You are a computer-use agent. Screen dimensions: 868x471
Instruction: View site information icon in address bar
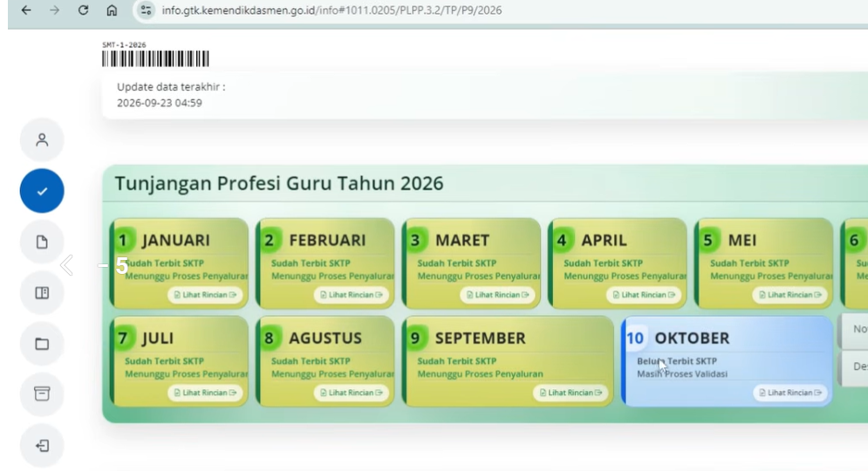pyautogui.click(x=146, y=10)
